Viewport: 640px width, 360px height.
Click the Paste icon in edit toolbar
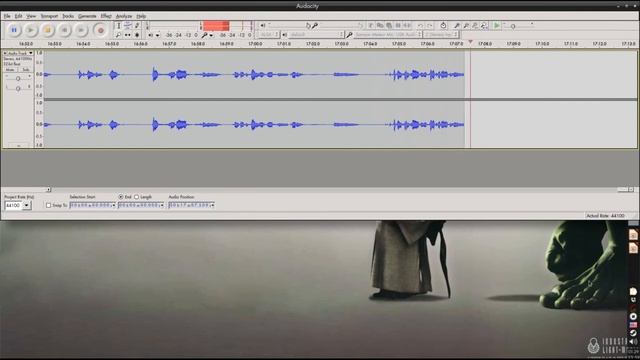point(389,26)
